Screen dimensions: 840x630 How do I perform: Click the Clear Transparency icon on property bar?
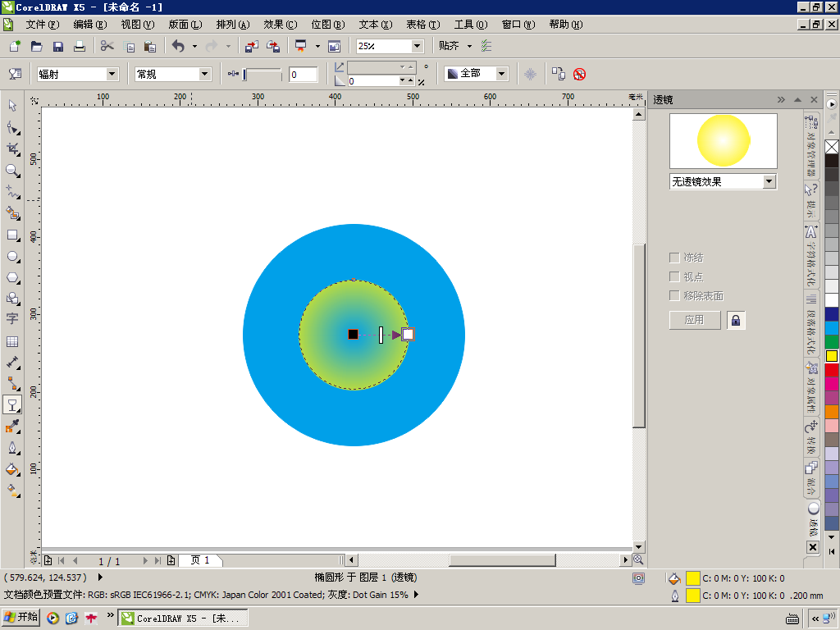pos(579,74)
